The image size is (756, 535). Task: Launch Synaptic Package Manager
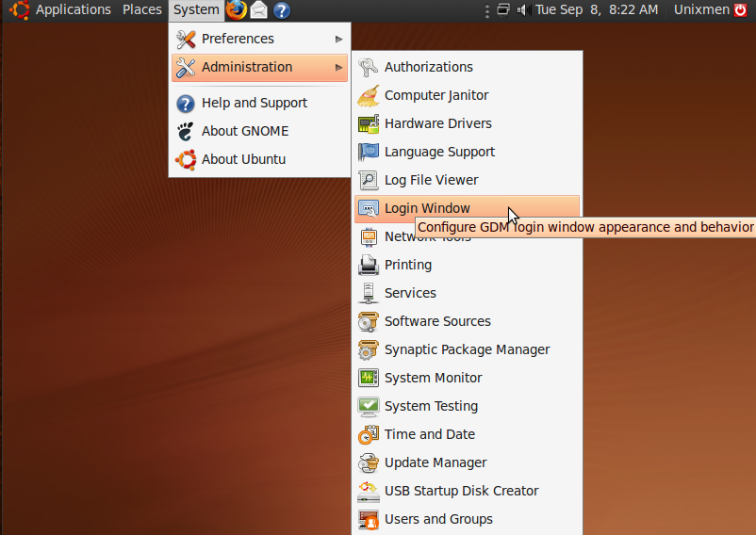467,349
